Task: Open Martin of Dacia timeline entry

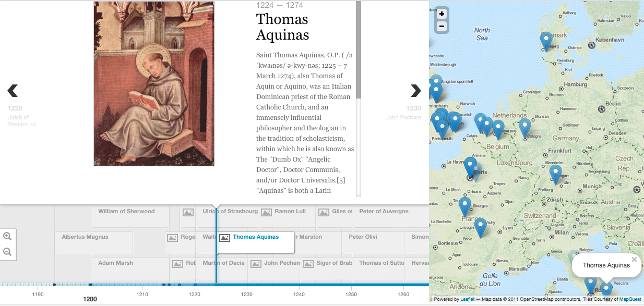Action: (223, 263)
